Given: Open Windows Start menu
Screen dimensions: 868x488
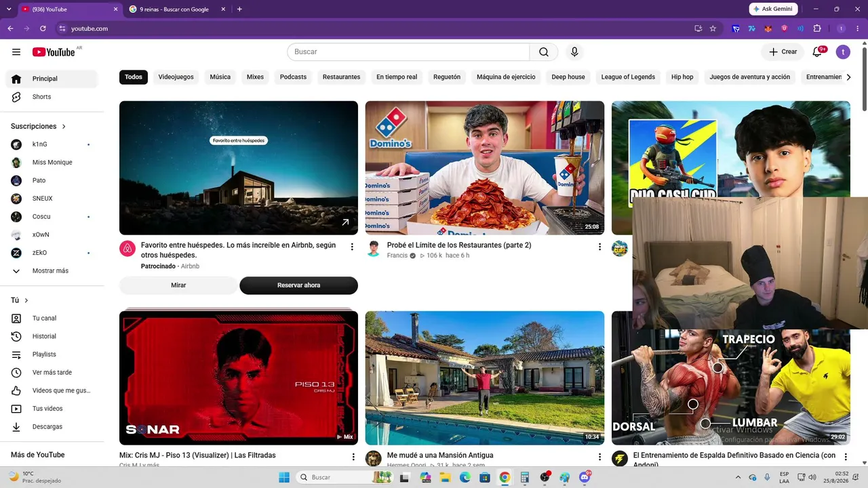Looking at the screenshot, I should [284, 477].
